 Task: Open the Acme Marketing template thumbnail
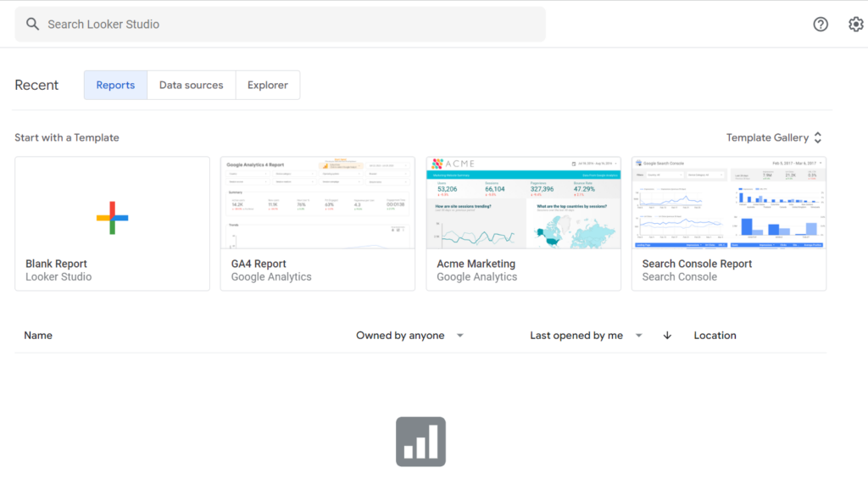tap(524, 203)
